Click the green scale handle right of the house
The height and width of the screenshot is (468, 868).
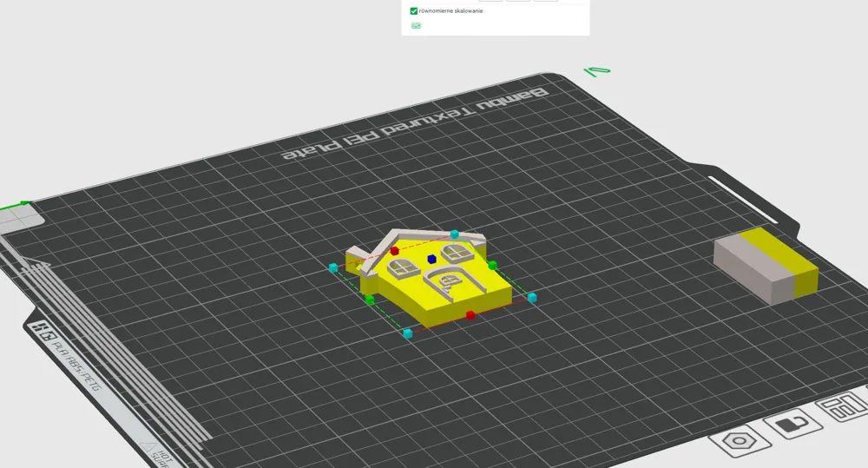[493, 266]
